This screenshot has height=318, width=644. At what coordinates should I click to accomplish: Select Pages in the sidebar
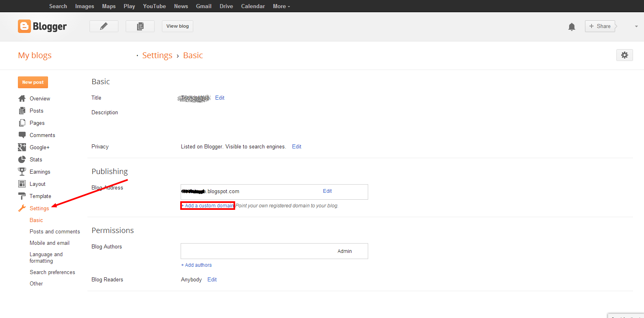click(x=37, y=123)
